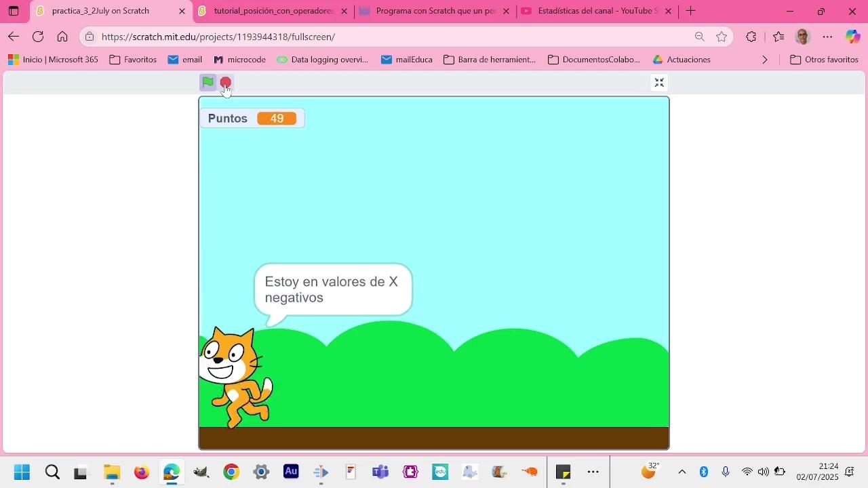Close the Programa con Scratch tab
This screenshot has height=488, width=868.
point(506,11)
